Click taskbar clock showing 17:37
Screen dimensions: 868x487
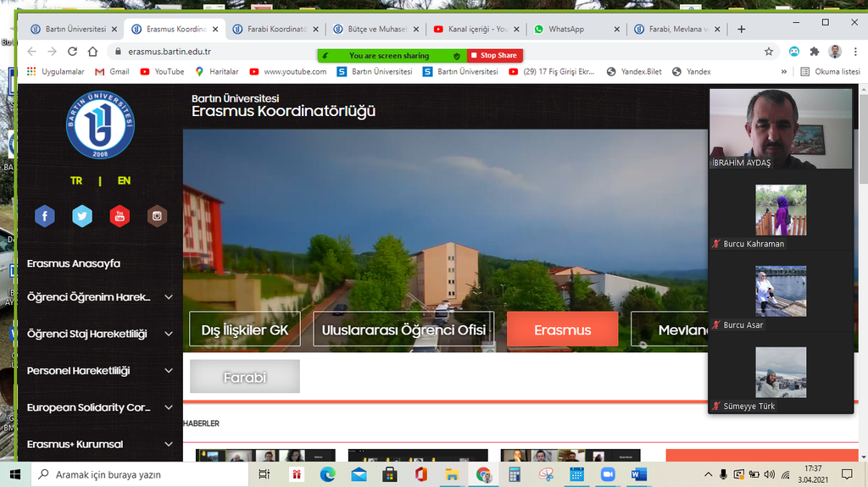click(813, 474)
